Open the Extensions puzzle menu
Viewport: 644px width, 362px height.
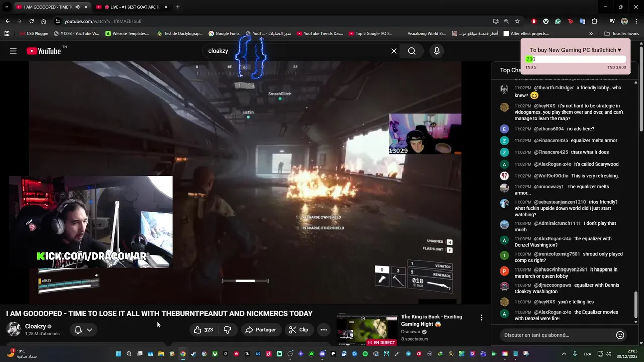595,21
